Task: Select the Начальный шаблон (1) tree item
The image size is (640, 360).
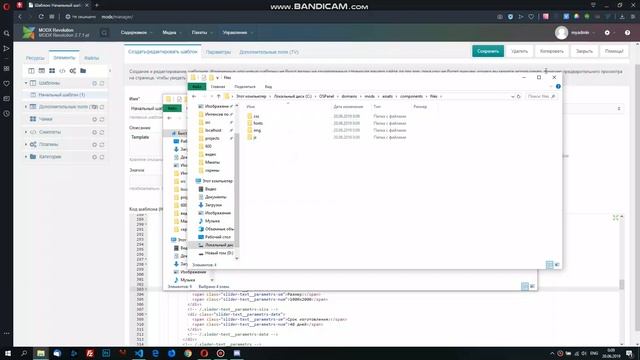Action: (x=62, y=95)
